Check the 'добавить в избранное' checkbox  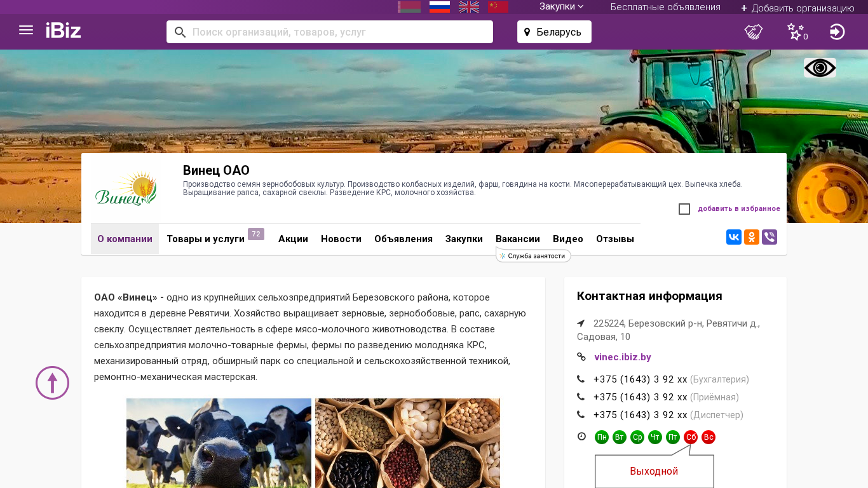684,209
